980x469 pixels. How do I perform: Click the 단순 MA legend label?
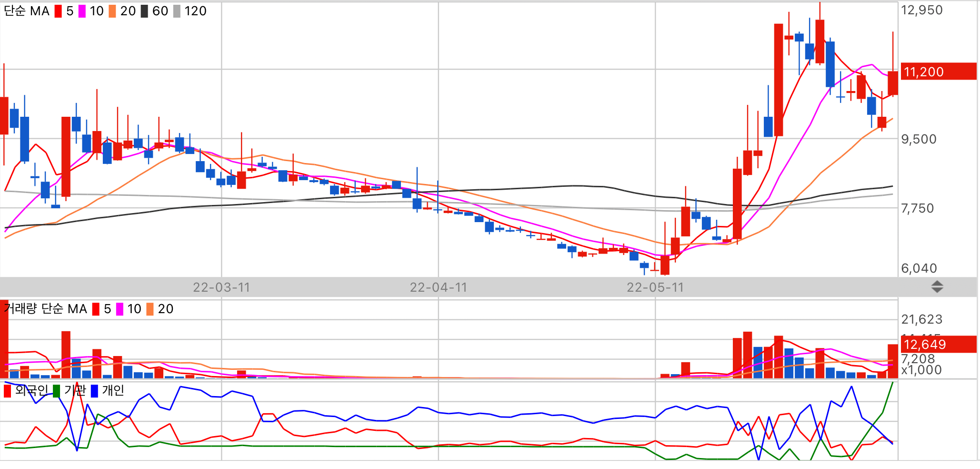coord(27,11)
